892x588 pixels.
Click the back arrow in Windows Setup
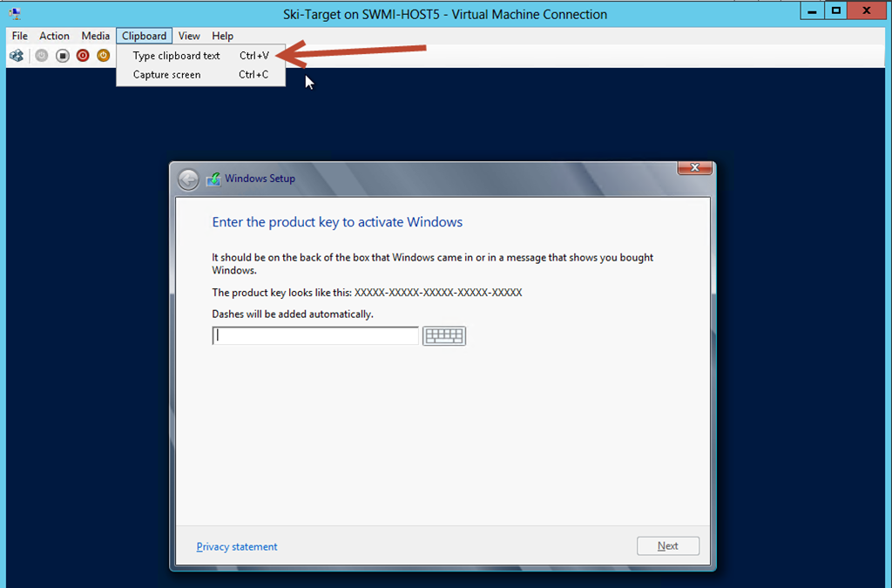coord(188,179)
